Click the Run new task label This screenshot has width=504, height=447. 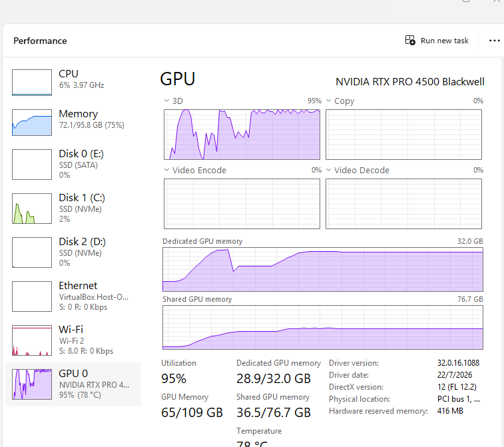coord(445,41)
